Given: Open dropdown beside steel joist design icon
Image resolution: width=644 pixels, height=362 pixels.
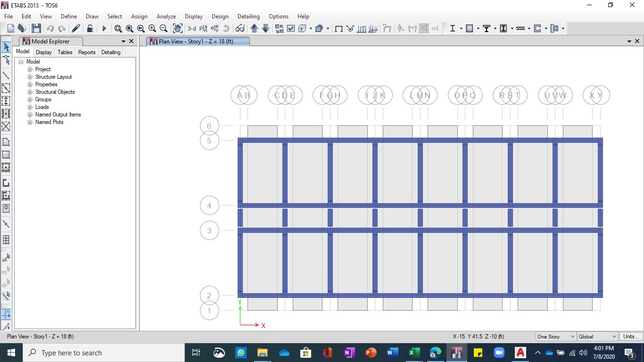Looking at the screenshot, I should click(x=529, y=28).
